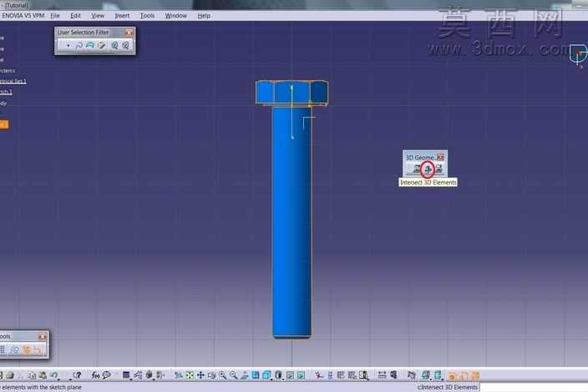The width and height of the screenshot is (588, 392).
Task: Select the hexagonal bolt head
Action: pyautogui.click(x=291, y=93)
